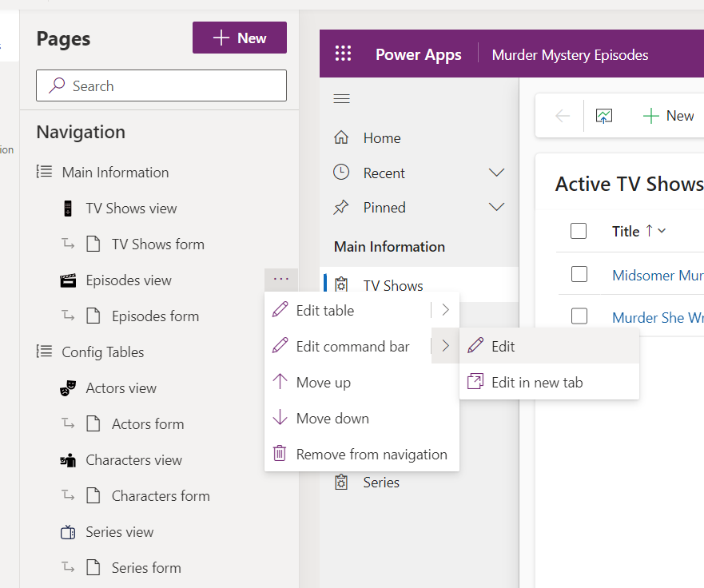Click the green plus icon beside New

[x=651, y=116]
